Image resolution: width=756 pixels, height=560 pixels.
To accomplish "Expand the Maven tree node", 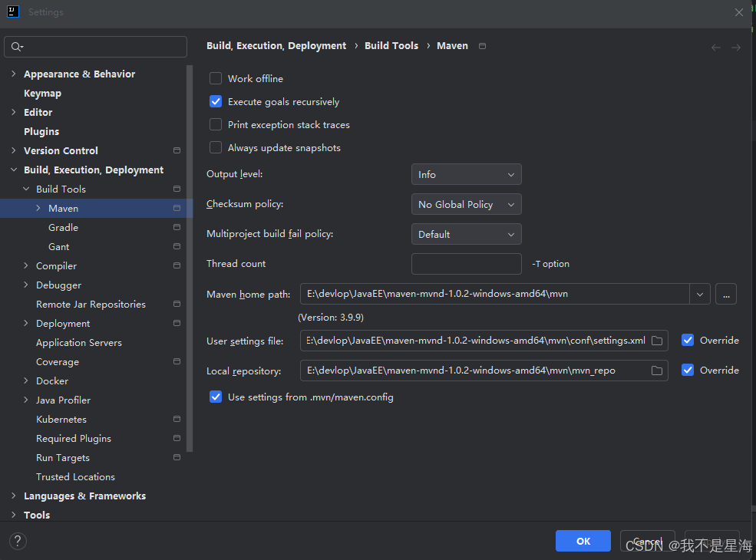I will (38, 208).
